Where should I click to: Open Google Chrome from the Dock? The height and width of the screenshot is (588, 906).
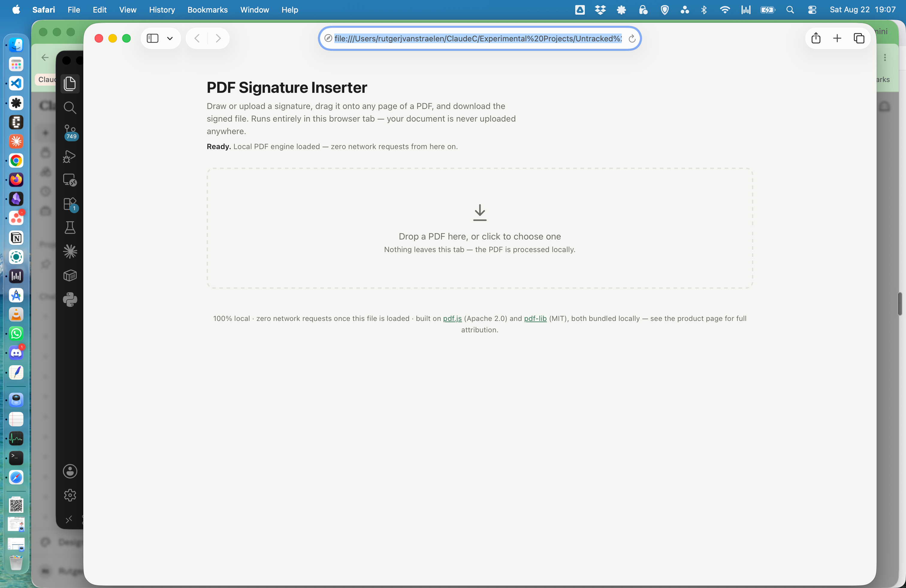point(16,160)
